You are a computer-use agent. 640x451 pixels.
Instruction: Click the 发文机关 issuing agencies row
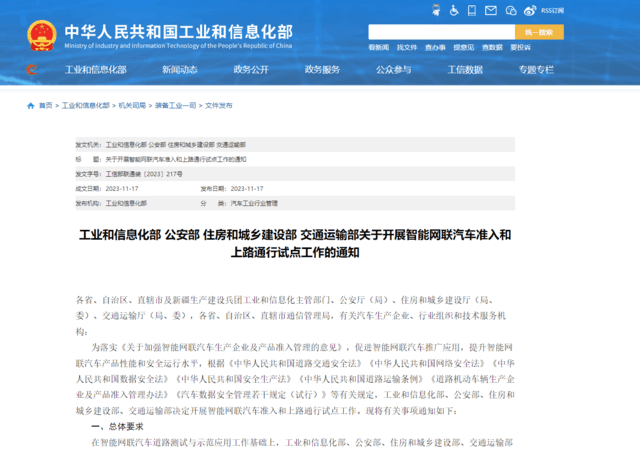pyautogui.click(x=295, y=144)
